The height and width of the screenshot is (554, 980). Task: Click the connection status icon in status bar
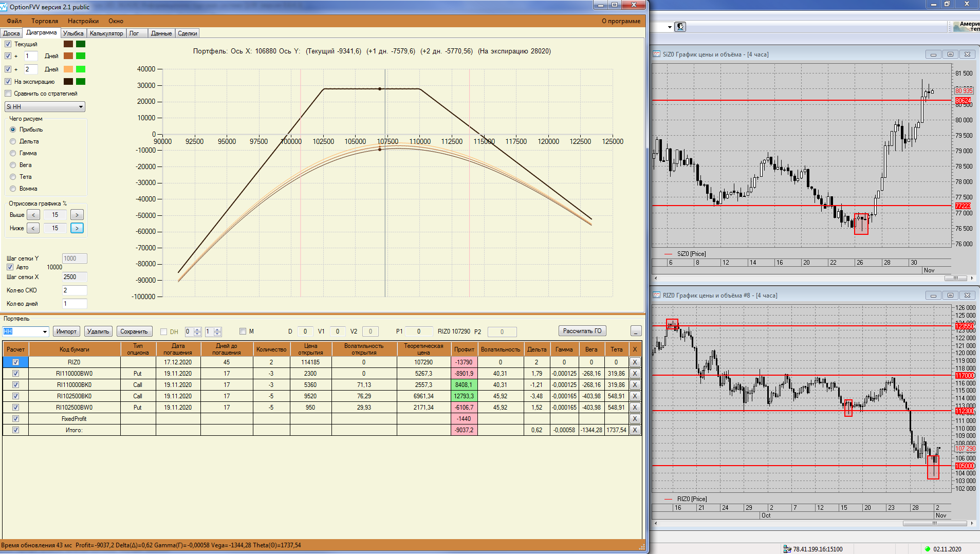[x=787, y=549]
